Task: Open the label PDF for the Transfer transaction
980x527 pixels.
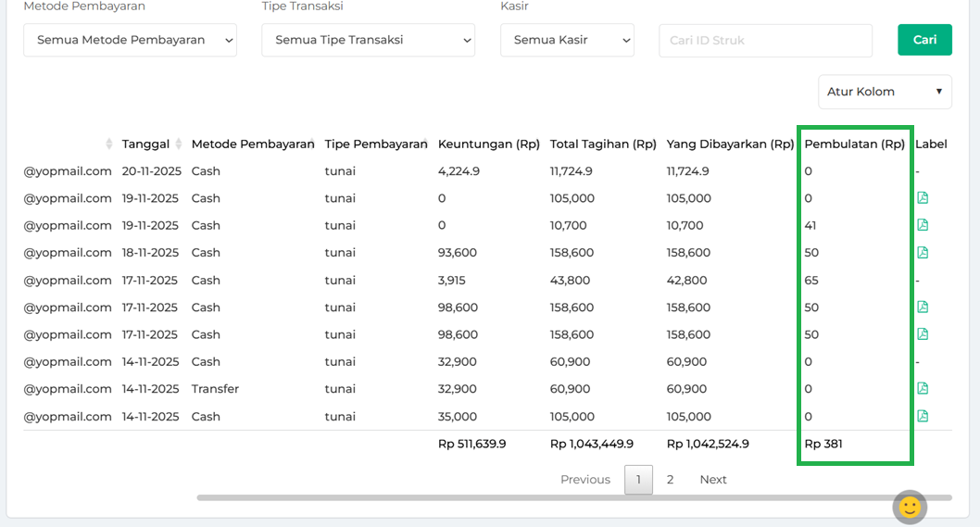Action: click(x=922, y=389)
